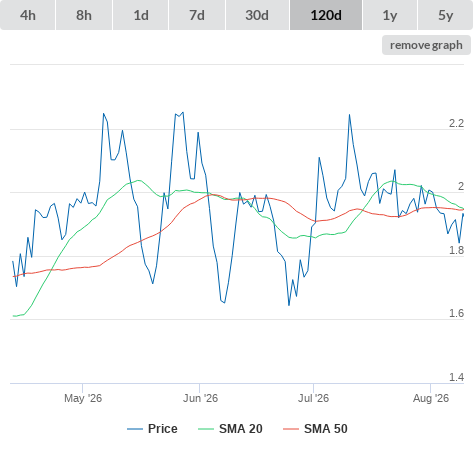Click the active 120d tab

point(326,15)
